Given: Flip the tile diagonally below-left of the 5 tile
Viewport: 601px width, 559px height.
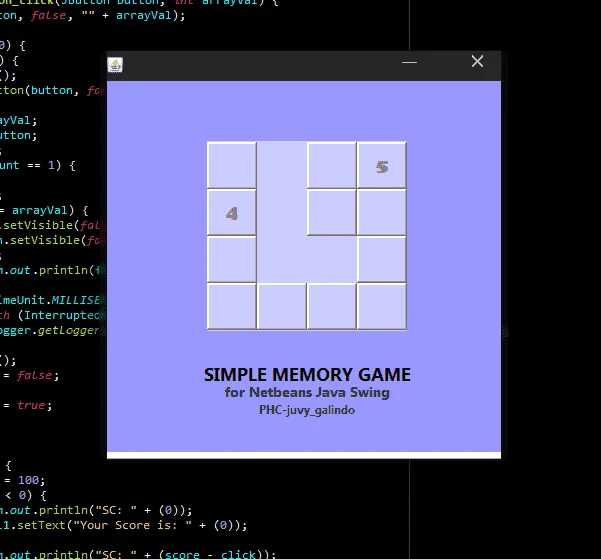Looking at the screenshot, I should click(x=332, y=212).
